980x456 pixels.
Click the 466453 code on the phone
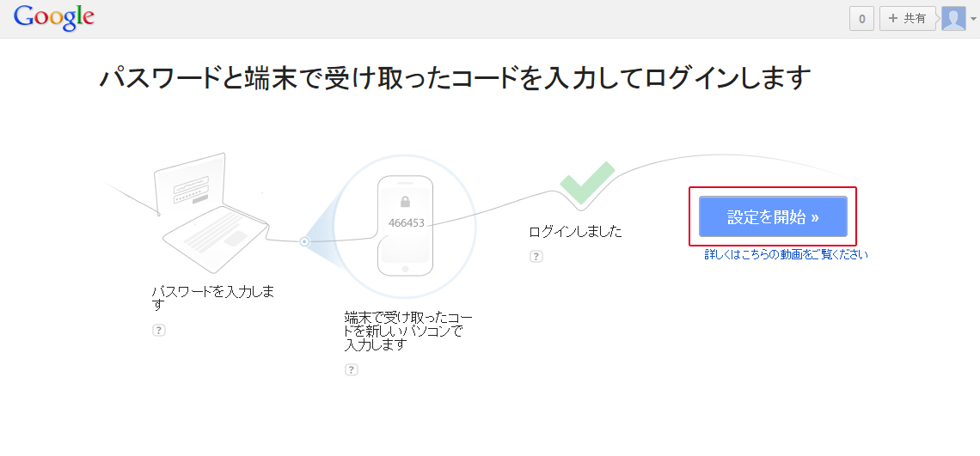click(x=406, y=222)
